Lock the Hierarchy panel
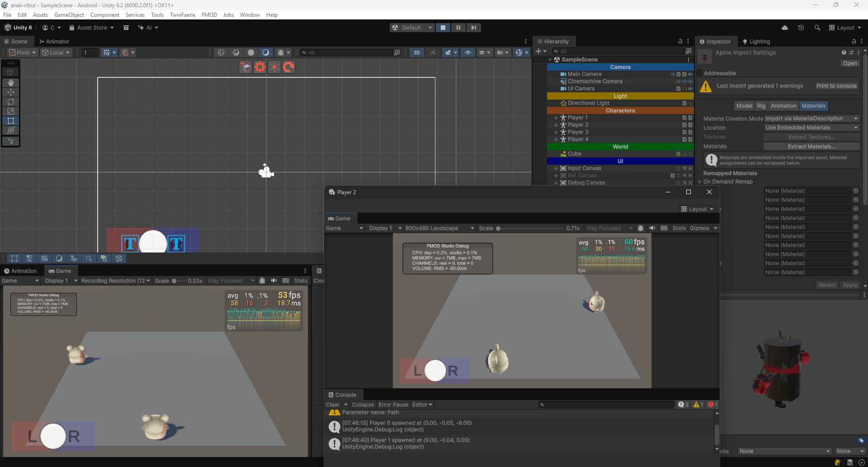This screenshot has height=467, width=868. [680, 41]
